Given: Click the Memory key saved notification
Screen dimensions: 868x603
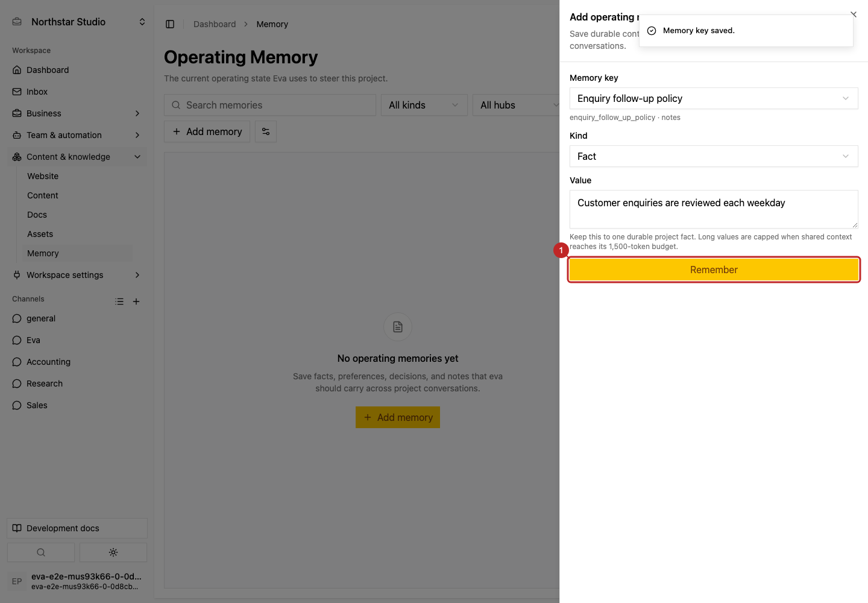Looking at the screenshot, I should pyautogui.click(x=746, y=31).
